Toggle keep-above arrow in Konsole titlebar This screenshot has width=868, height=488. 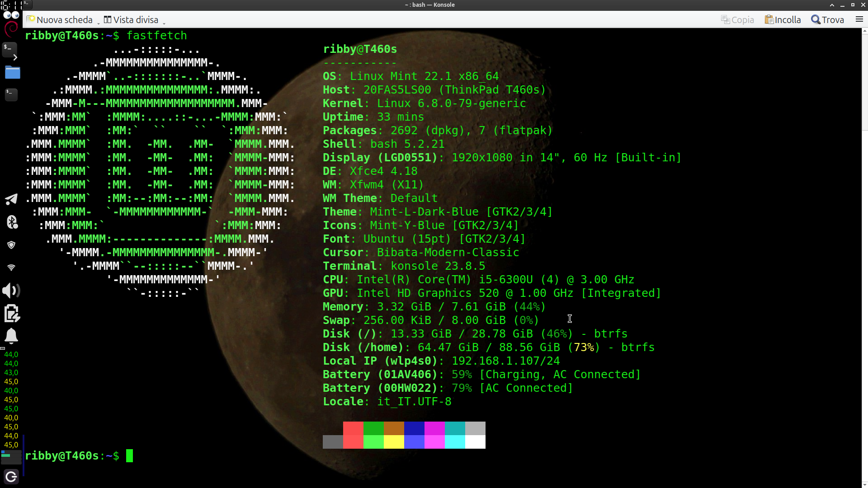(x=832, y=5)
